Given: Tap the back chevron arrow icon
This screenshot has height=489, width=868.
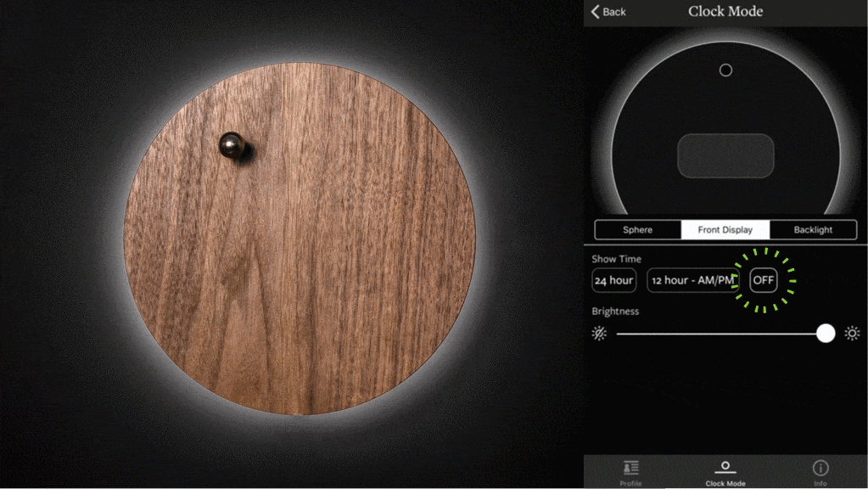Looking at the screenshot, I should click(596, 12).
